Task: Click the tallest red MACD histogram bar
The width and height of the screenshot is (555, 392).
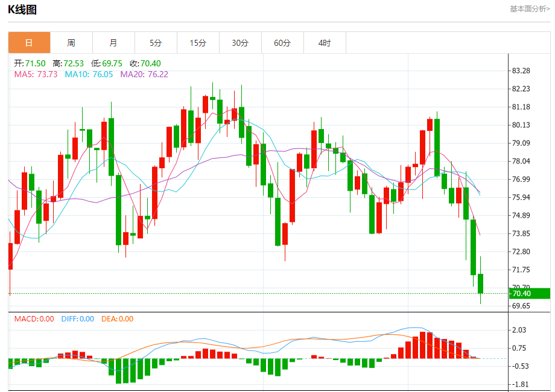Action: pos(422,345)
